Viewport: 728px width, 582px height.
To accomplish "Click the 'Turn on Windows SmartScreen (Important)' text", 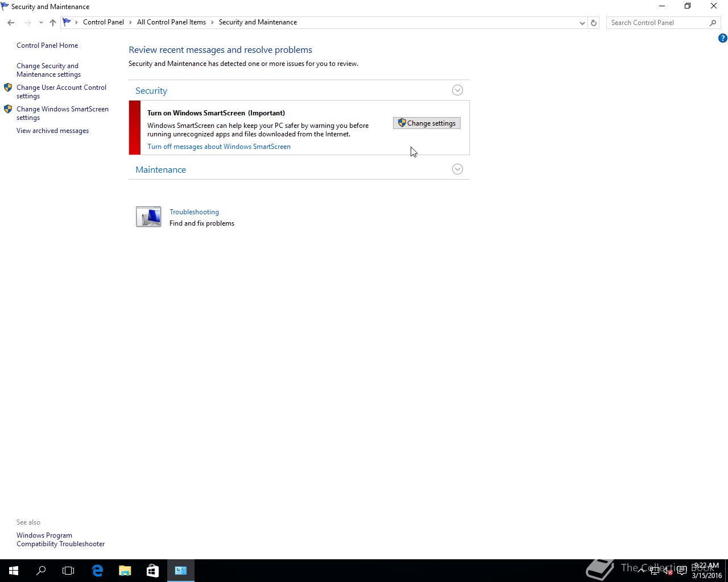I will [x=216, y=113].
